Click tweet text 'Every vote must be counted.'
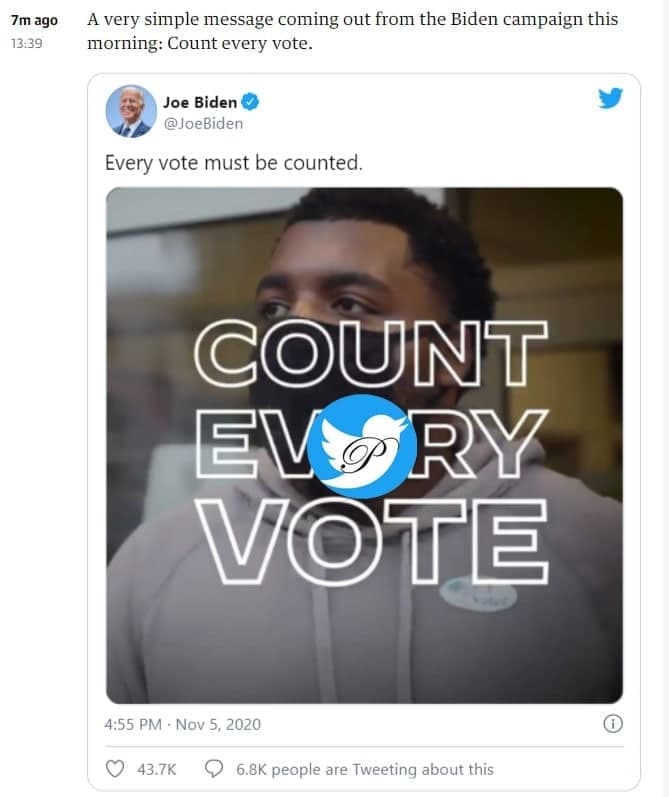This screenshot has height=797, width=669. pos(233,161)
